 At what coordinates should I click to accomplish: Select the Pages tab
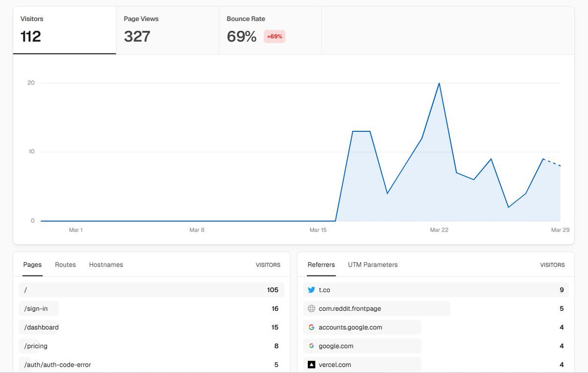[32, 264]
